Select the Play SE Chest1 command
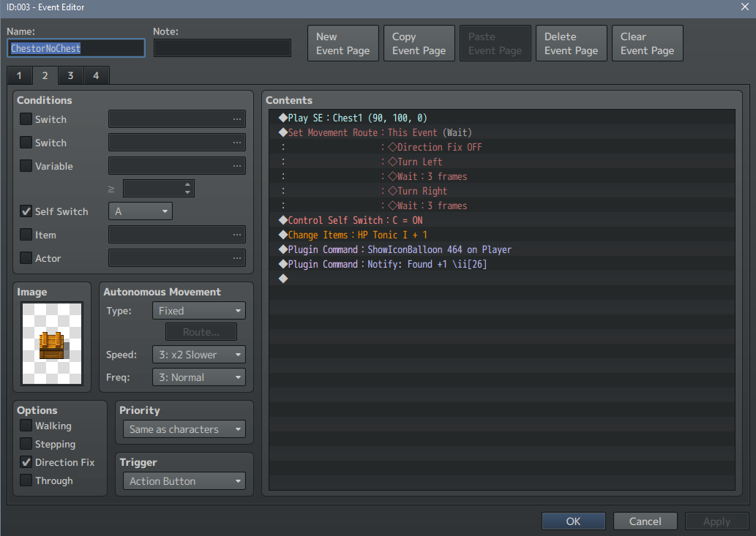The width and height of the screenshot is (756, 536). (x=502, y=118)
